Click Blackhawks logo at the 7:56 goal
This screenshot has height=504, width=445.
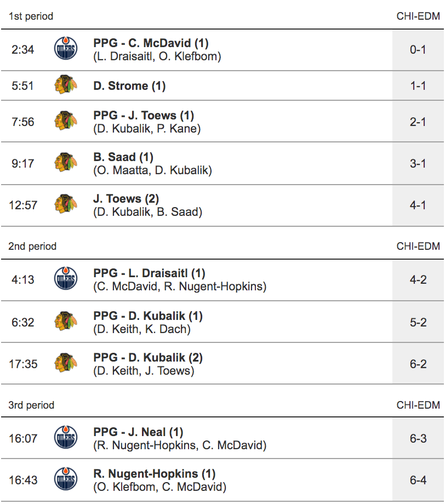coord(66,122)
